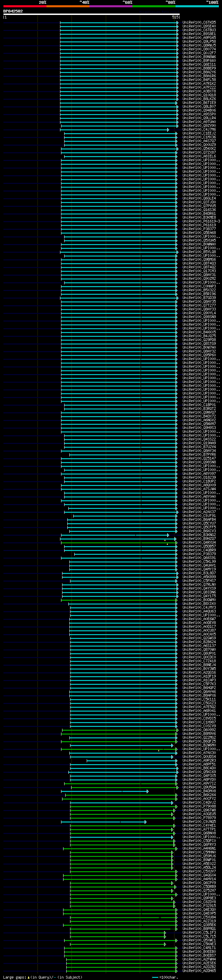
Task: Click the alignment bar for UniRef100_C4J7M6
Action: 114,130
